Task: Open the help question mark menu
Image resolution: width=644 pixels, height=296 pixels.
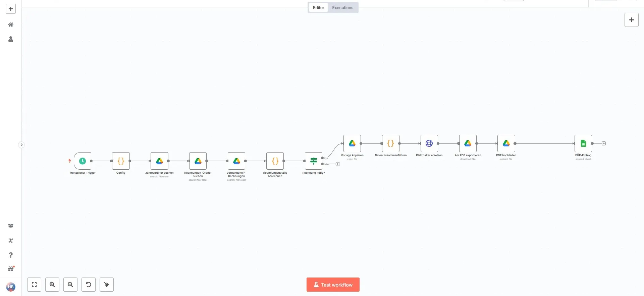Action: [11, 255]
